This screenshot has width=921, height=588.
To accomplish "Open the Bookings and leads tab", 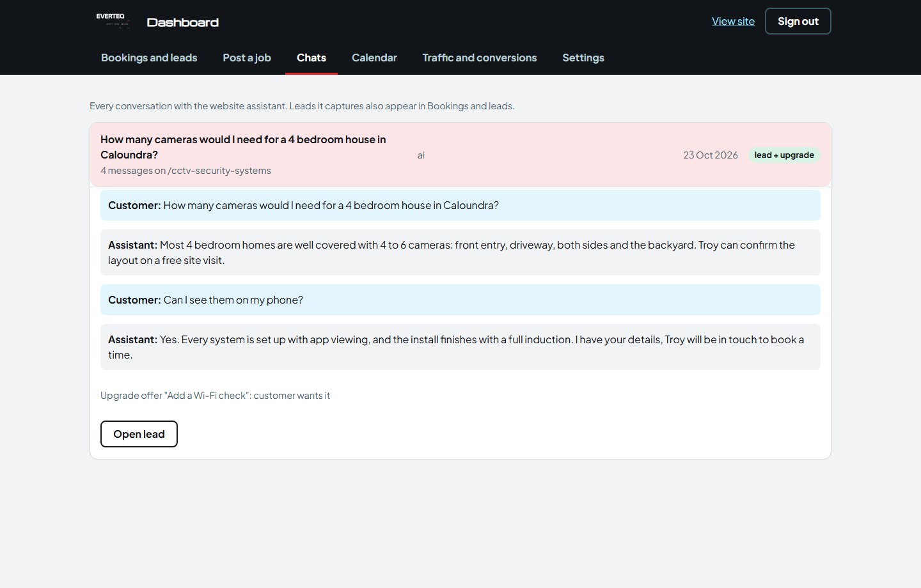I will (149, 58).
